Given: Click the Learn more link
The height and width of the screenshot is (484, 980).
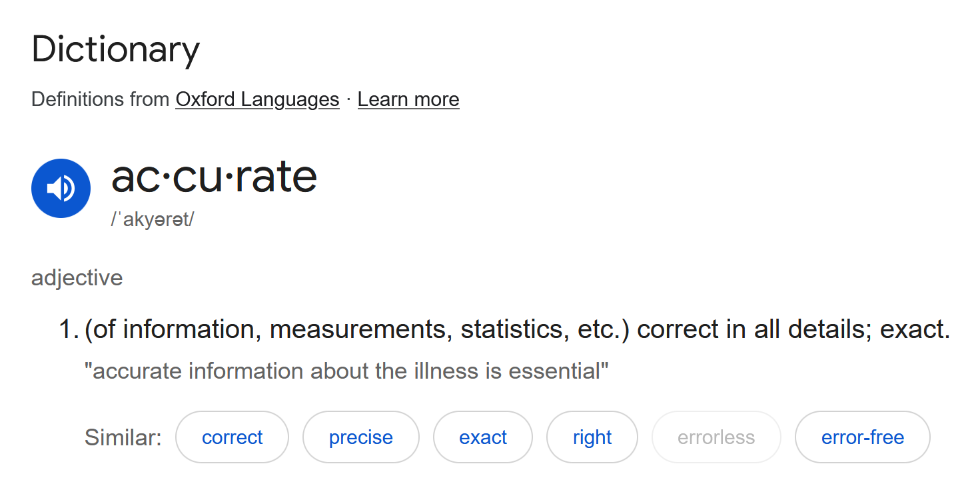Looking at the screenshot, I should (x=408, y=99).
